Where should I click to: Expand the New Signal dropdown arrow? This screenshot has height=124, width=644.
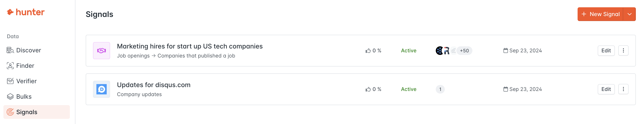[x=629, y=14]
